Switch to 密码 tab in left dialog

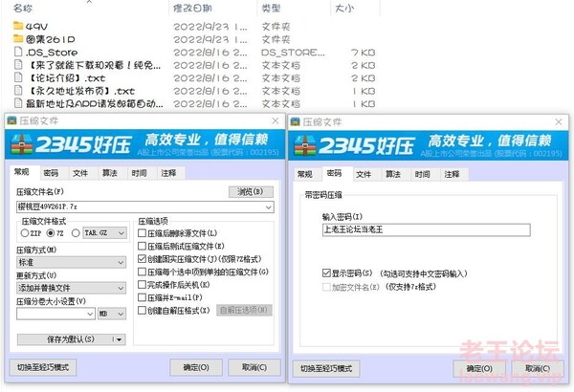(x=51, y=173)
